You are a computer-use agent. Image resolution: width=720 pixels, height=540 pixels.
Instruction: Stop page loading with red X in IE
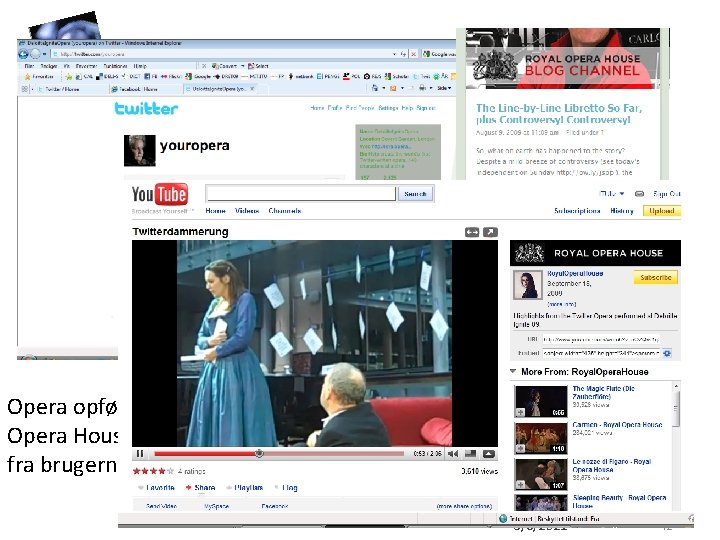click(413, 54)
